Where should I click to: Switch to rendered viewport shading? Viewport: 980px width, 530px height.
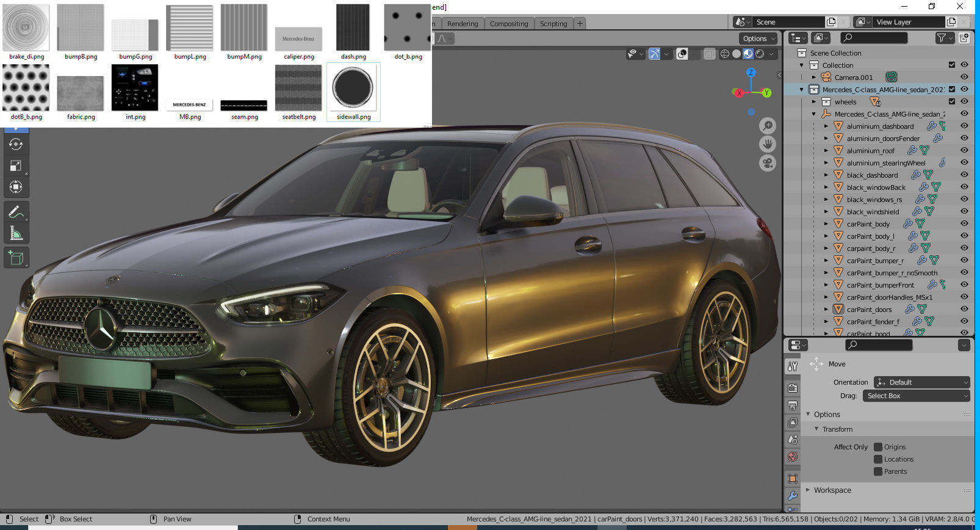point(760,54)
